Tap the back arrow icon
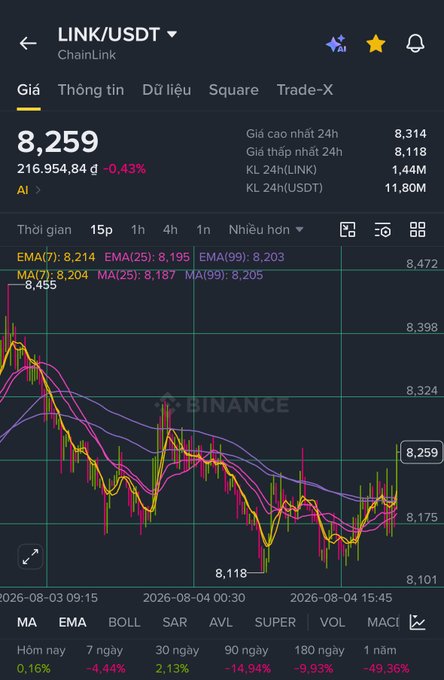The height and width of the screenshot is (680, 444). [x=28, y=43]
